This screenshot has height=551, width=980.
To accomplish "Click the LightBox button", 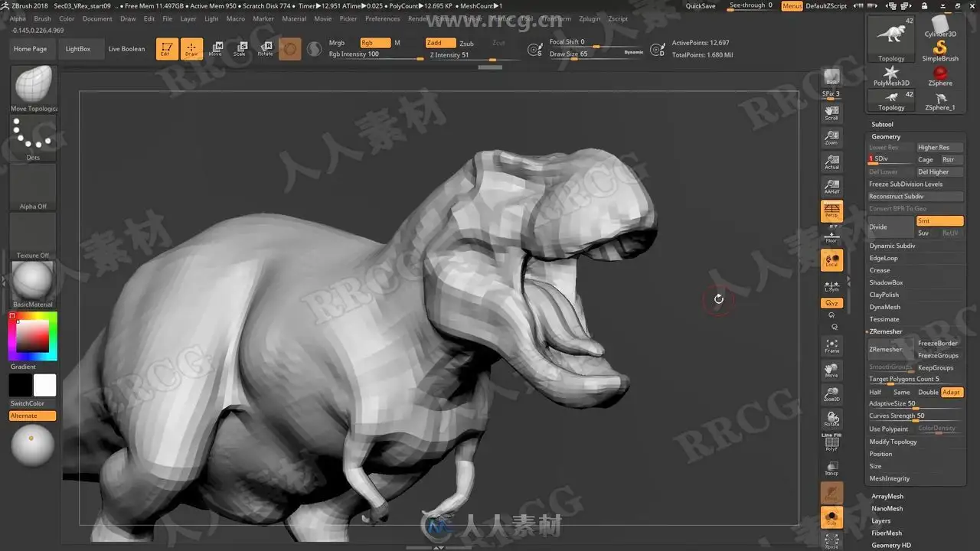I will point(78,49).
